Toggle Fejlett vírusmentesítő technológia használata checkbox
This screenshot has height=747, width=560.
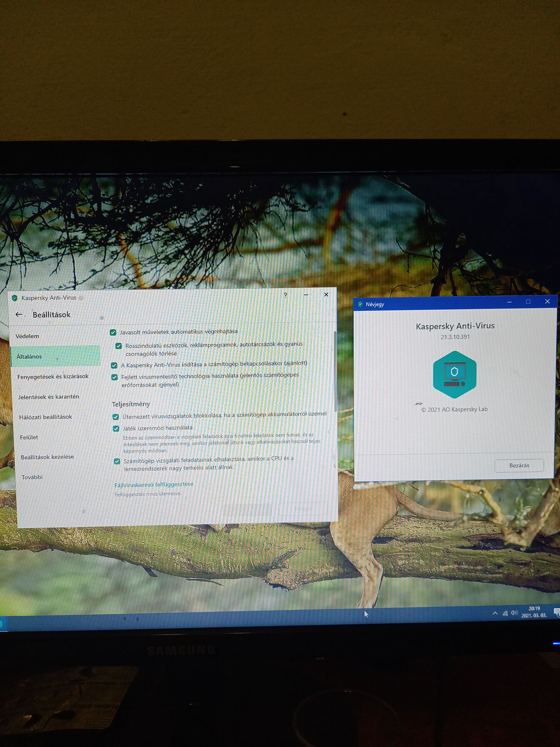(x=114, y=377)
